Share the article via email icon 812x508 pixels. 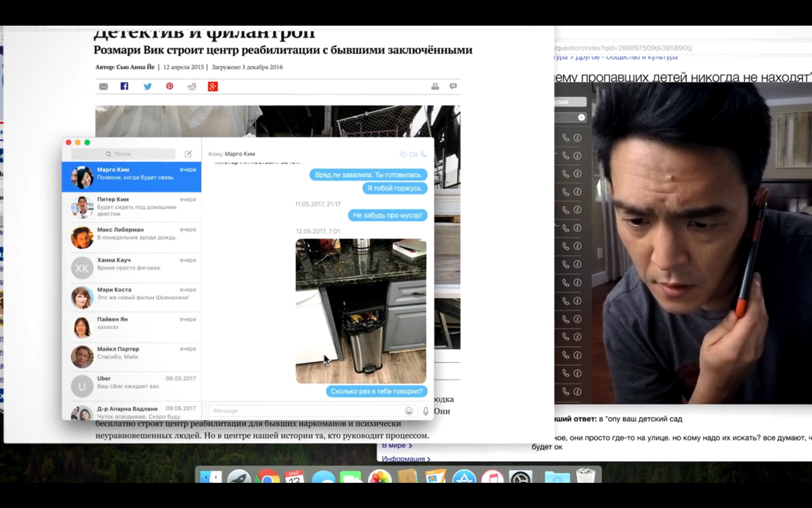103,87
